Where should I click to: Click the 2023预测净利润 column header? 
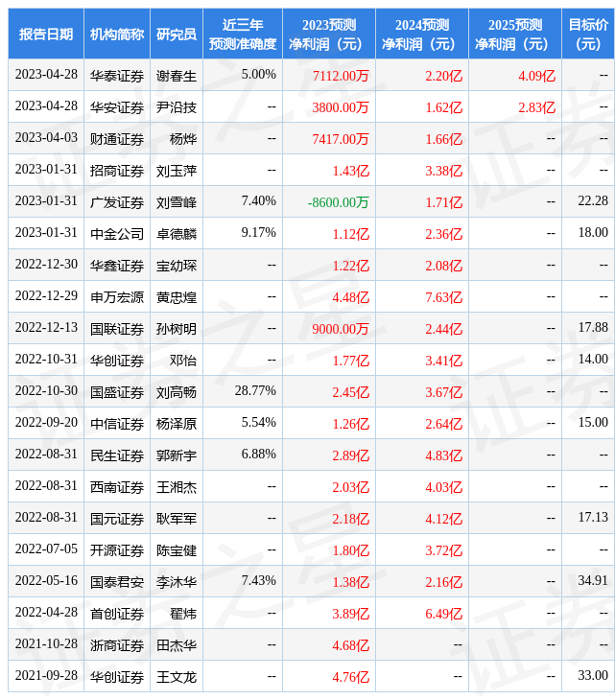click(329, 34)
